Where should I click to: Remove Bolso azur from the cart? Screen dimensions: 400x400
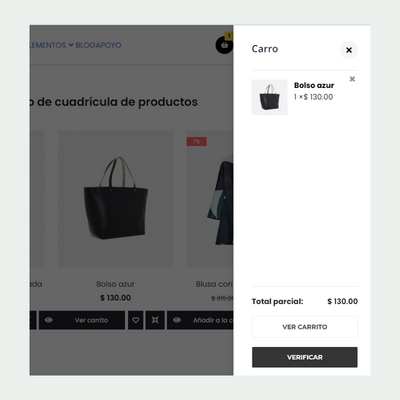352,79
